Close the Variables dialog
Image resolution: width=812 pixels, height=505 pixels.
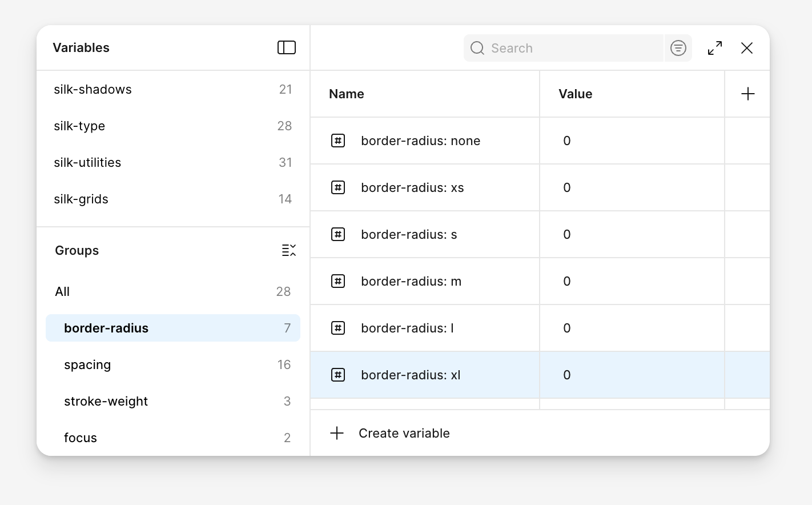pos(746,48)
